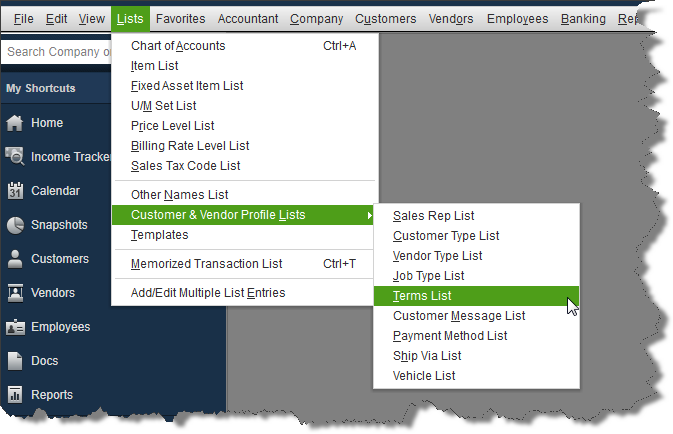The width and height of the screenshot is (673, 434).
Task: Open the Vendors menu in menu bar
Action: point(451,19)
